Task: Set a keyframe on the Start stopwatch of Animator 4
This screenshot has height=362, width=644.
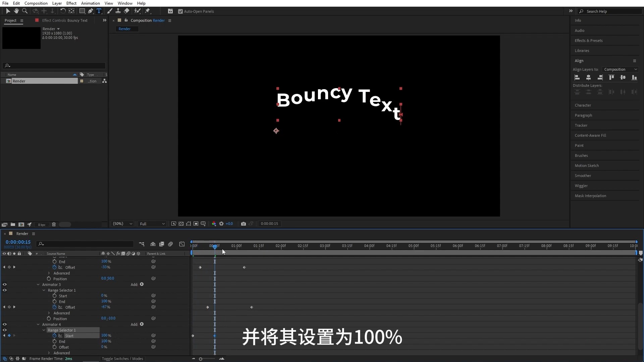Action: tap(54, 336)
